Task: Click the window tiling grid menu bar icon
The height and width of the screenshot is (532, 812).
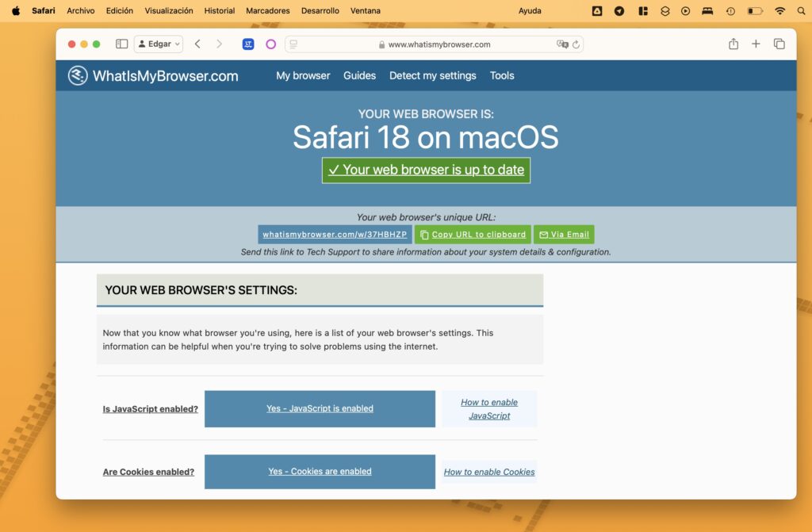Action: 643,11
